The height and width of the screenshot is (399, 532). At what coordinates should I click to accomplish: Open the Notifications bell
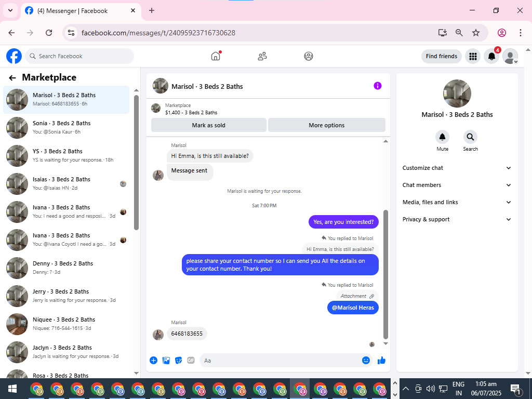pyautogui.click(x=491, y=56)
